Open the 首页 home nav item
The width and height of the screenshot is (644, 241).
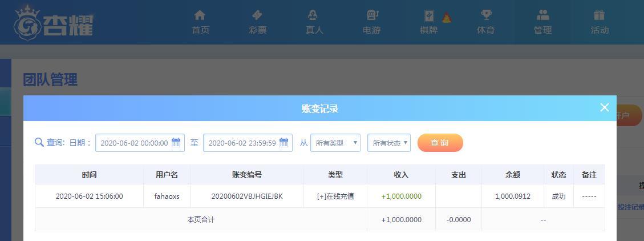pyautogui.click(x=200, y=22)
